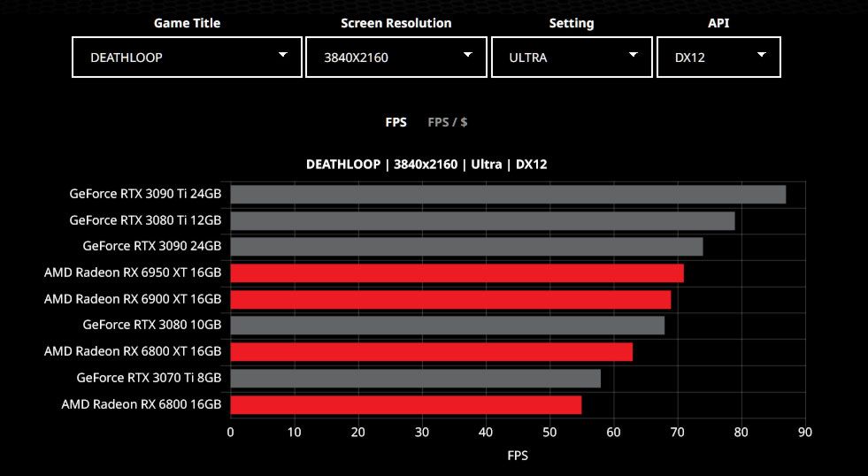
Task: Click the label AMD Radeon RX 6900 XT 16GB
Action: [x=133, y=299]
